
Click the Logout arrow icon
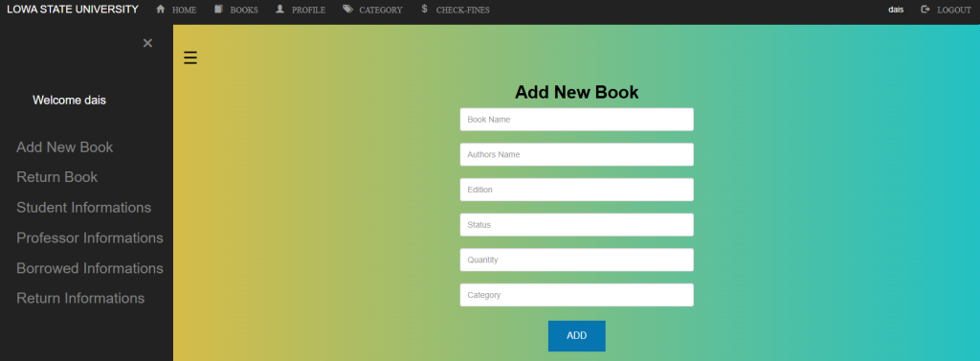click(925, 10)
